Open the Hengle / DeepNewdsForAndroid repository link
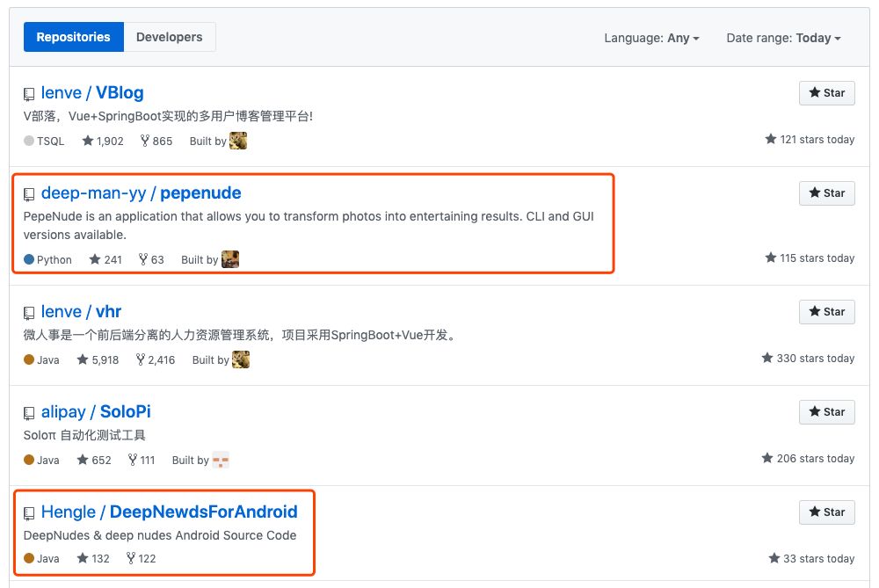 coord(170,512)
